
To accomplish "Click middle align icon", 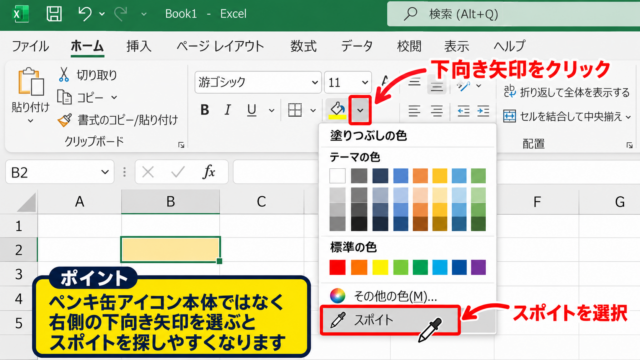I will click(437, 86).
